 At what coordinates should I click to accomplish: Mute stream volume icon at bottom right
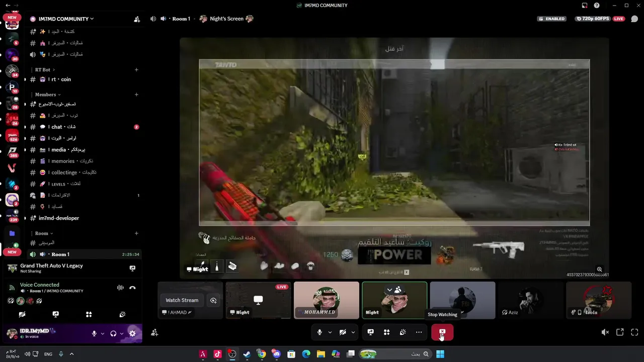pyautogui.click(x=605, y=332)
